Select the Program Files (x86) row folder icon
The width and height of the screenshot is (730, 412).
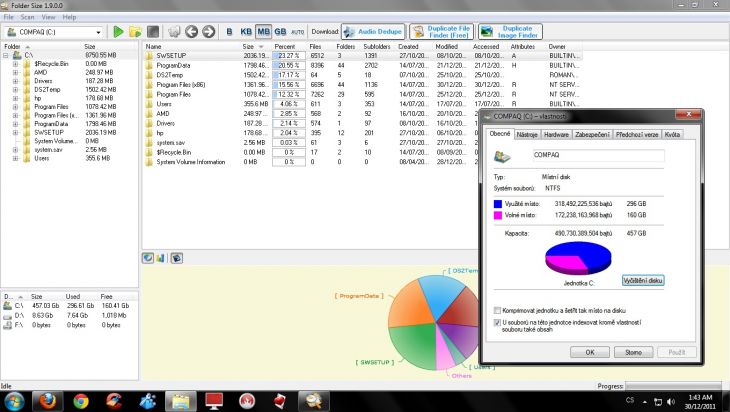149,85
